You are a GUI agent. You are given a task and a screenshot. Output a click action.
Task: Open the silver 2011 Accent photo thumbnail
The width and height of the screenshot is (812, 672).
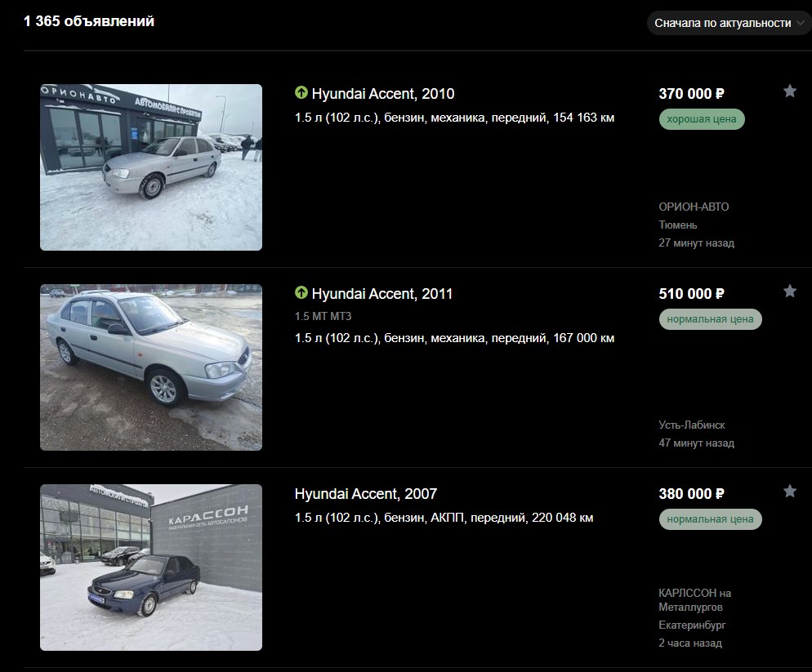point(151,367)
